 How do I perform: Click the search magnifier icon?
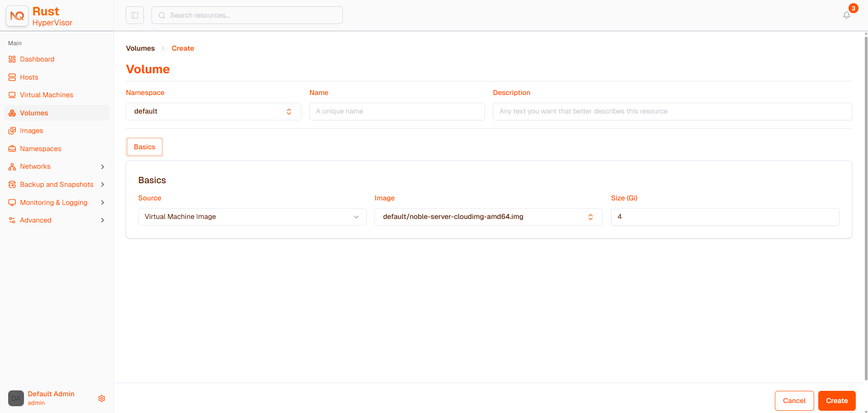(162, 15)
